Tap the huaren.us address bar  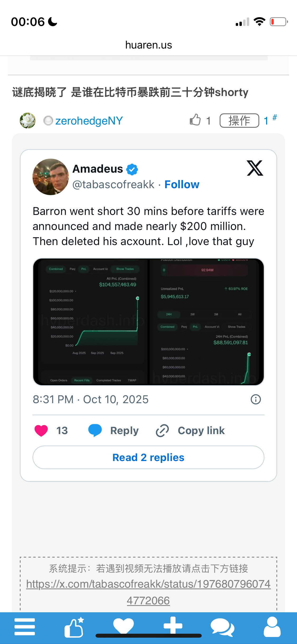tap(148, 45)
